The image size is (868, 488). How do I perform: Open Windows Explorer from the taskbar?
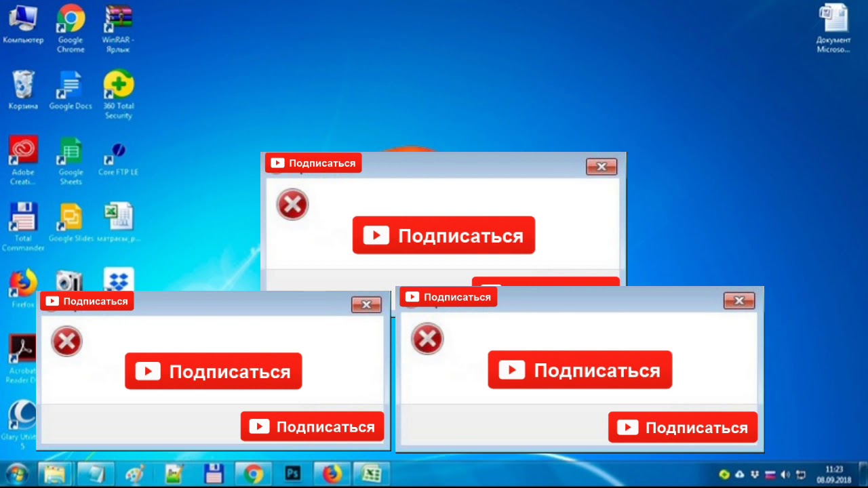[54, 473]
